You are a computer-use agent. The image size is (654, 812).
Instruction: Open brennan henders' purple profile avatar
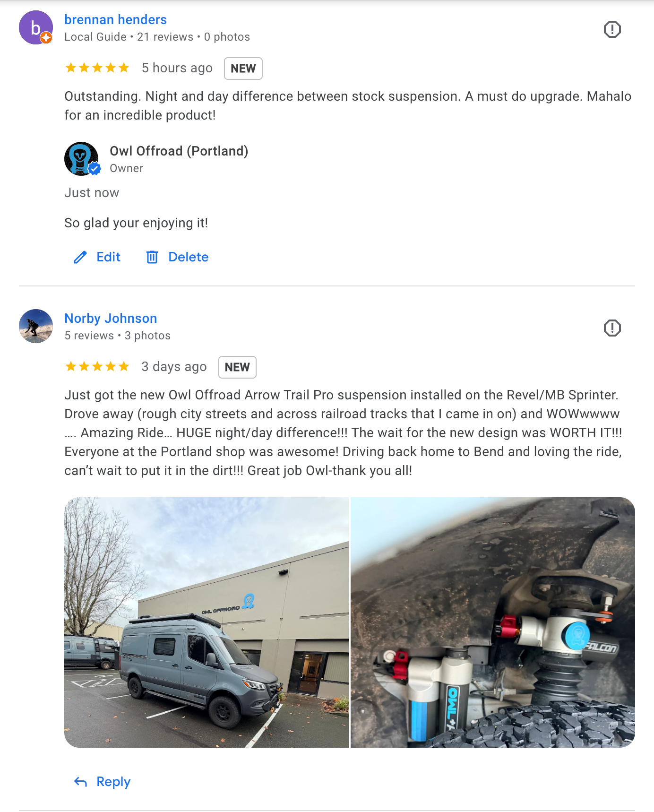[x=36, y=27]
